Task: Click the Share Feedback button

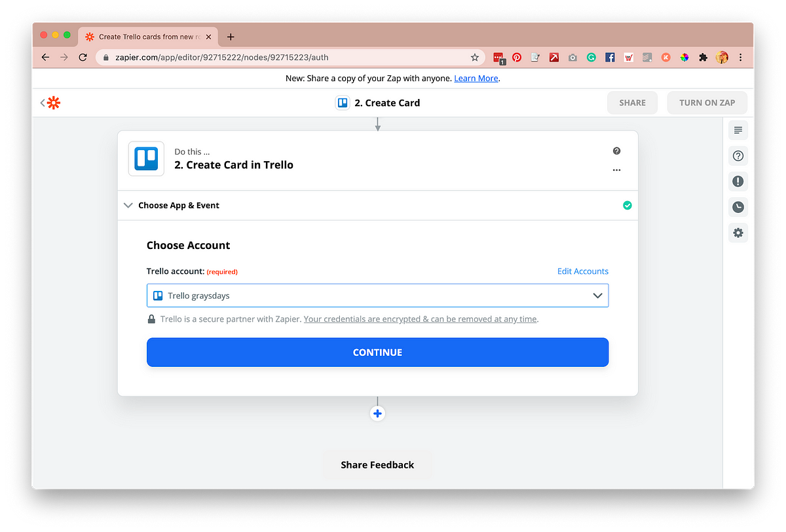Action: [377, 465]
